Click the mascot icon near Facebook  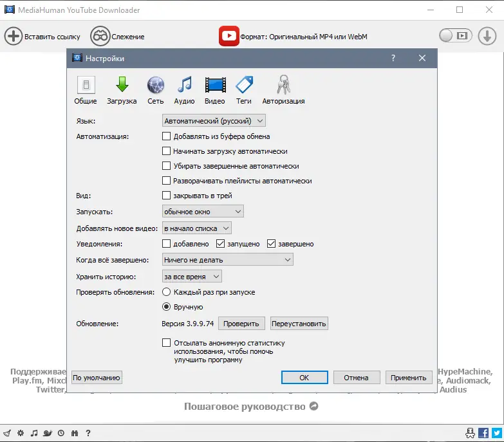click(470, 433)
